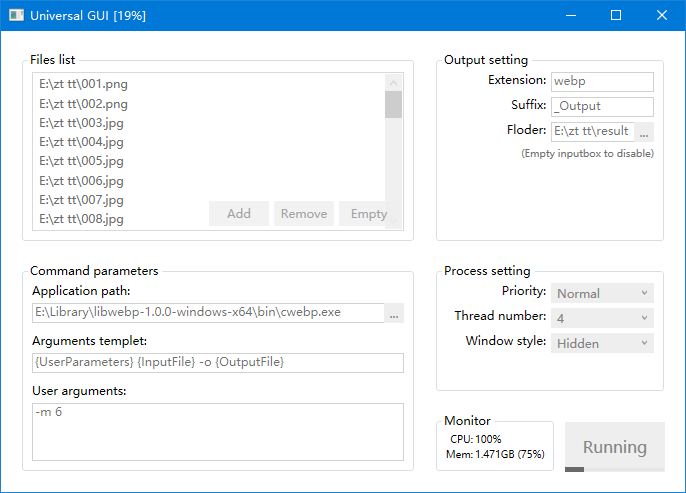
Task: Minimize the Universal GUI window
Action: point(570,15)
